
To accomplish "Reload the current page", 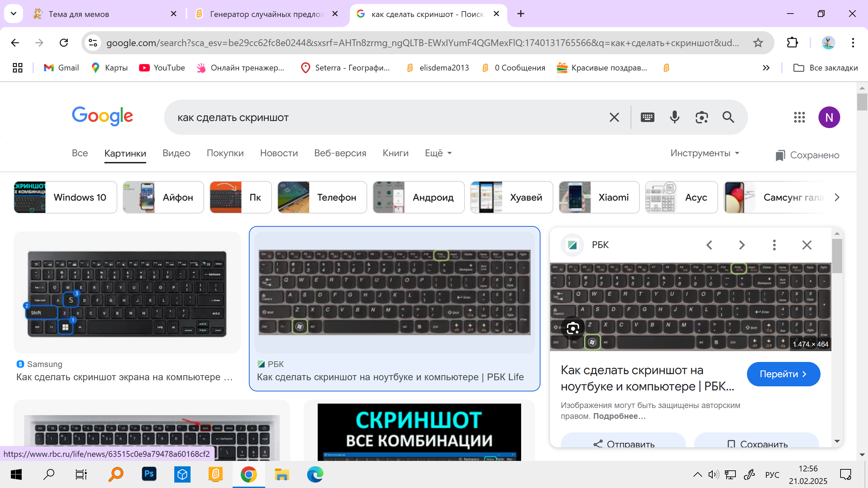I will click(64, 43).
